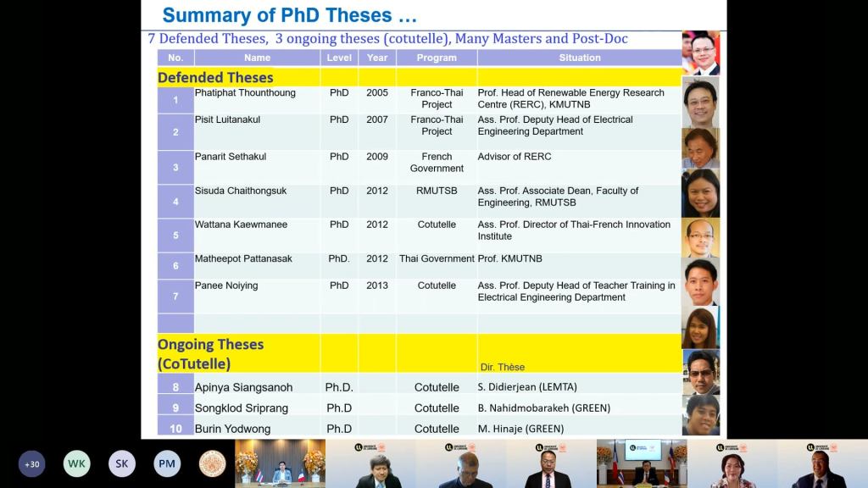Image resolution: width=868 pixels, height=488 pixels.
Task: Click the 'Ongoing Theses (CoTutelle)' section heading
Action: 210,353
